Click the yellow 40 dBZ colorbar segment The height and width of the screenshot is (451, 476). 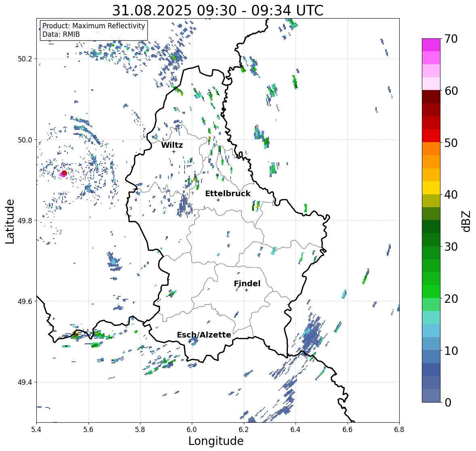pos(431,188)
